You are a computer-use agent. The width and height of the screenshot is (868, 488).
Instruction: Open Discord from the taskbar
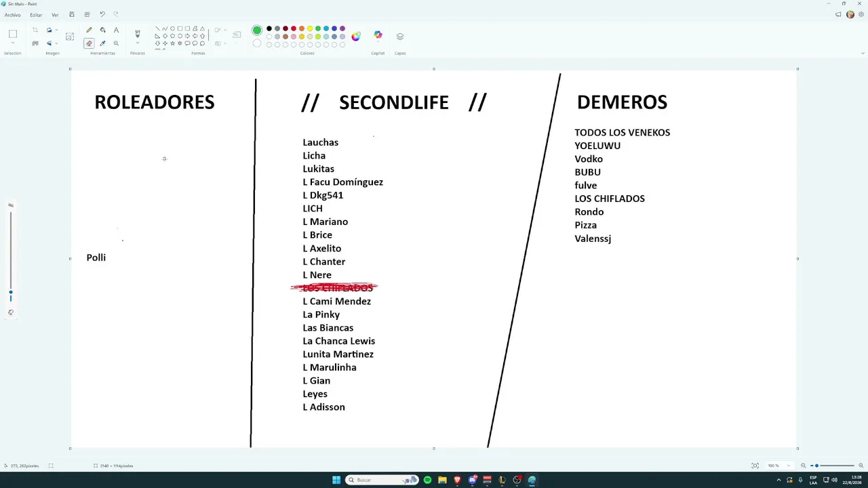tap(472, 480)
